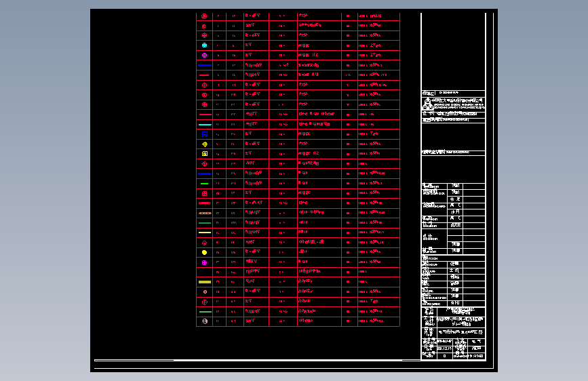The image size is (588, 381).
Task: Select the thick olive bar legend sample
Action: pyautogui.click(x=205, y=282)
